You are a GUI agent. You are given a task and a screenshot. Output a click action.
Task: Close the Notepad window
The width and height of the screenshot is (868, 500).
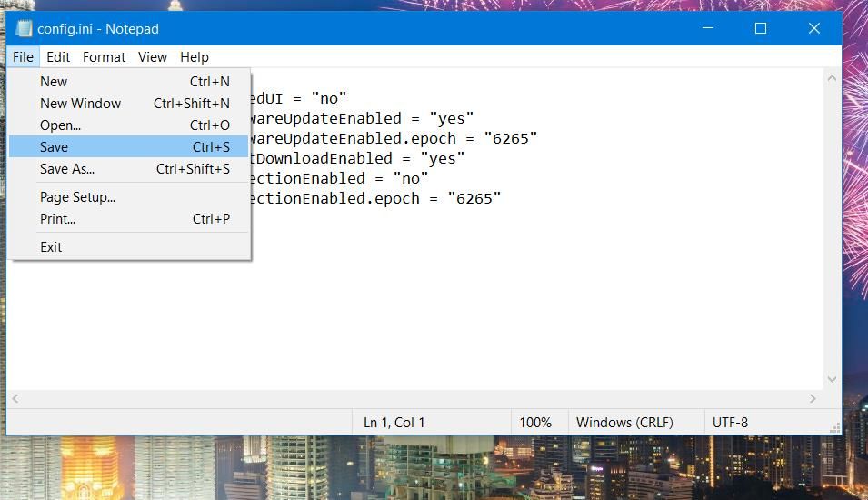point(813,28)
